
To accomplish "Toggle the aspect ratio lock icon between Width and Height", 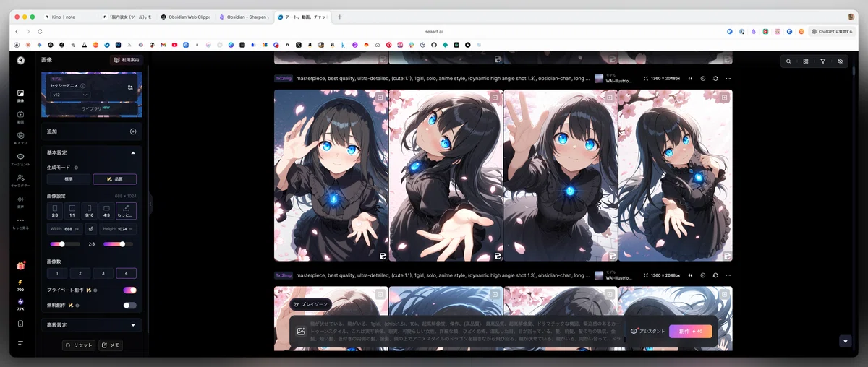I will (91, 229).
